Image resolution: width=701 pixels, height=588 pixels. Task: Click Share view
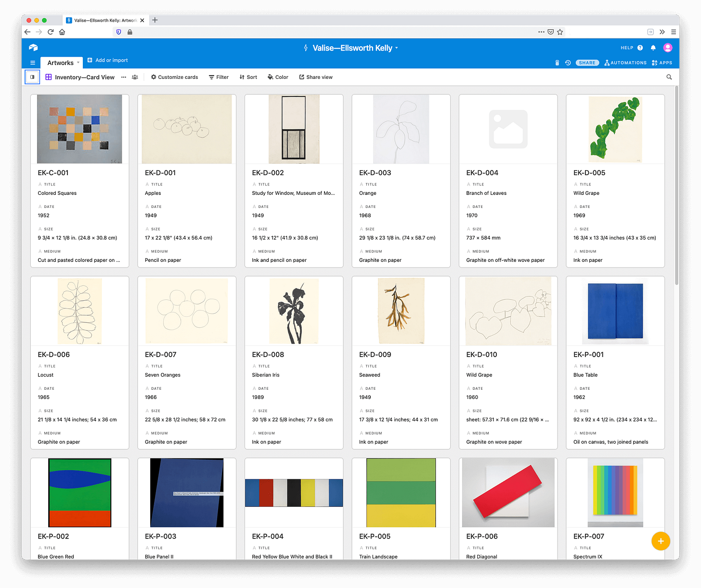pos(316,77)
